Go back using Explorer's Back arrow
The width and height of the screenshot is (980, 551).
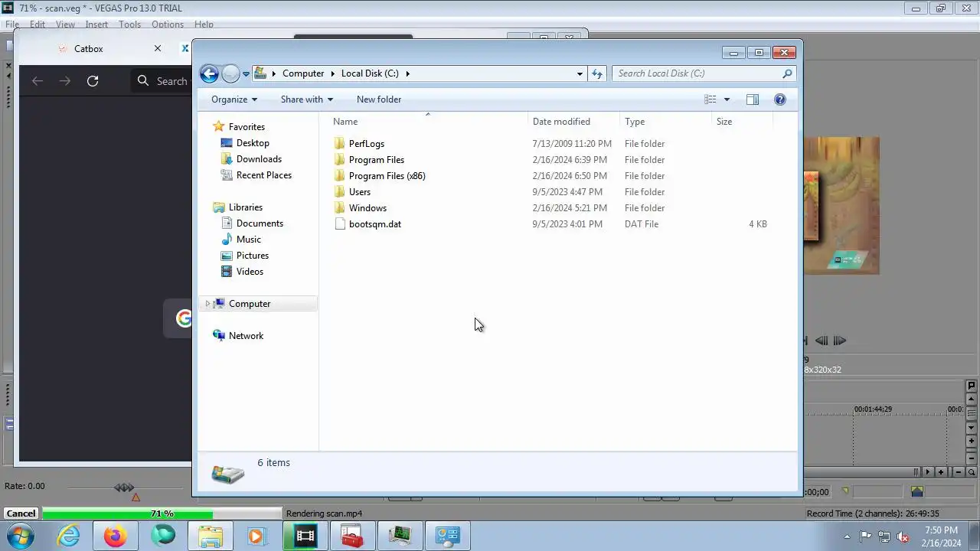pos(209,73)
